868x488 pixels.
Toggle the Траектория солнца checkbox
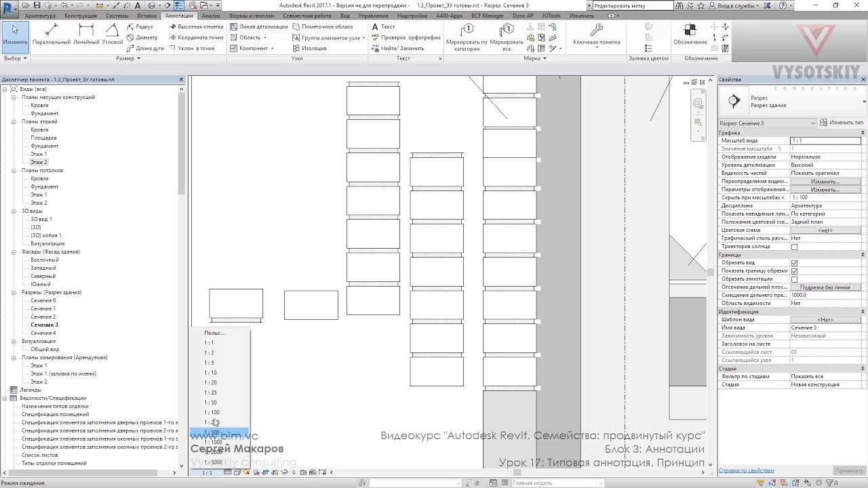[x=794, y=247]
